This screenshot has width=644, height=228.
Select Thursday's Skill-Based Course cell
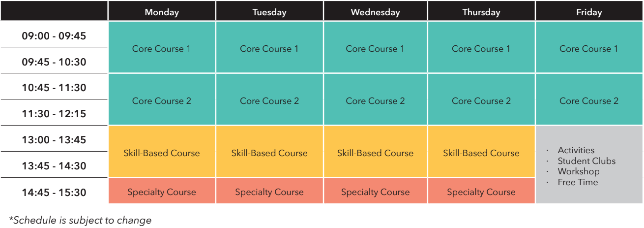[481, 153]
